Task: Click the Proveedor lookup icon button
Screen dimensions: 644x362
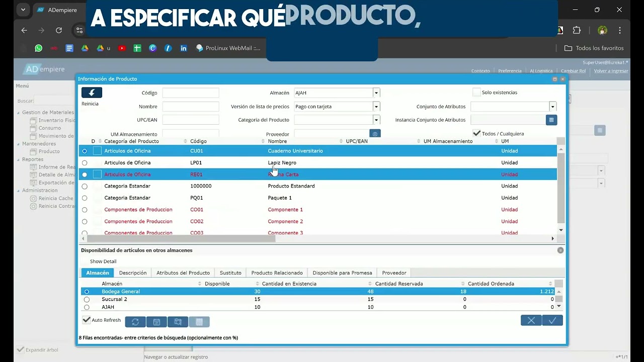Action: [375, 134]
